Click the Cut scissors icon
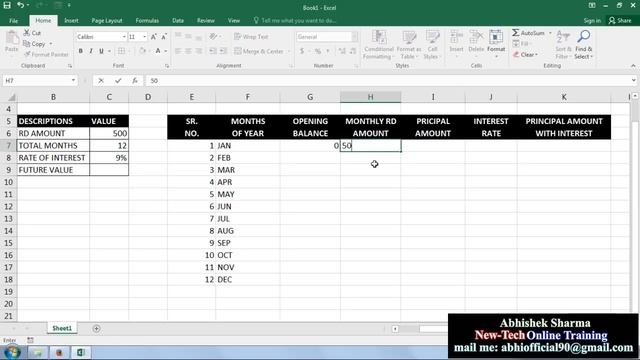 coord(27,33)
